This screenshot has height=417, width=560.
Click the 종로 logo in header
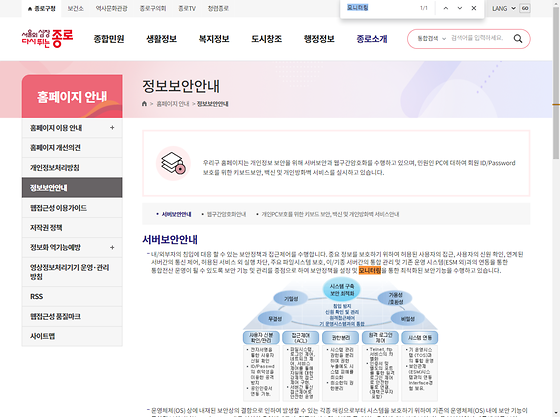47,38
